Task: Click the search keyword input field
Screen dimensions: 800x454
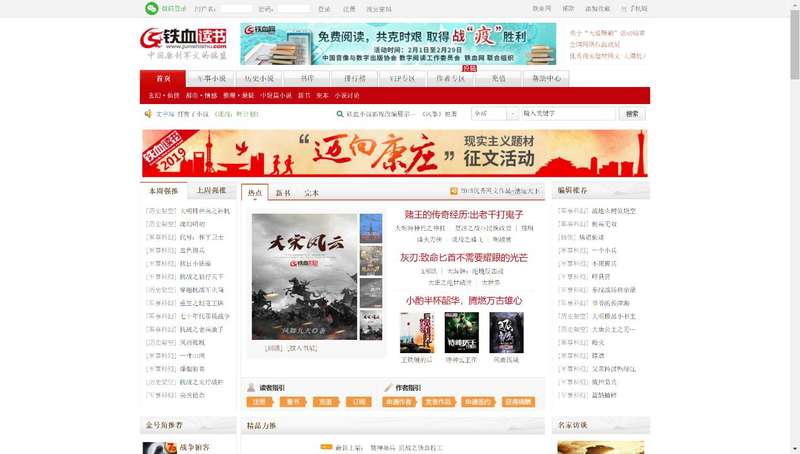Action: click(x=566, y=114)
